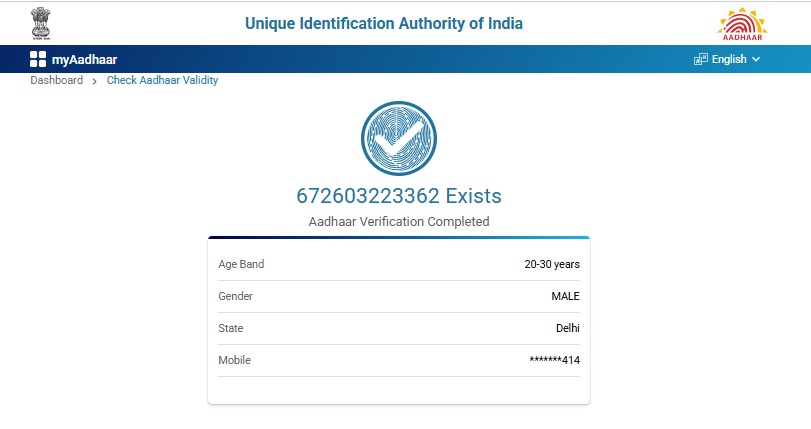This screenshot has width=811, height=429.
Task: Open the myAadhaar grid menu icon
Action: pyautogui.click(x=38, y=59)
